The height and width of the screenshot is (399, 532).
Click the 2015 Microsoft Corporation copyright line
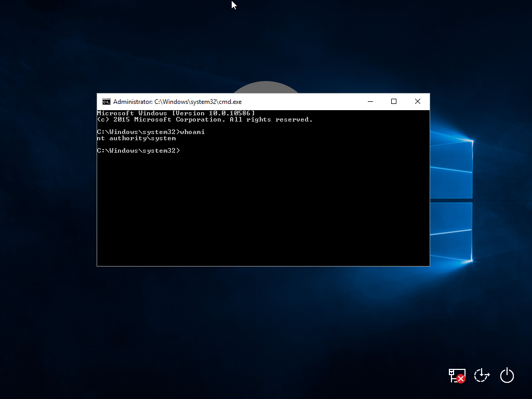tap(205, 119)
